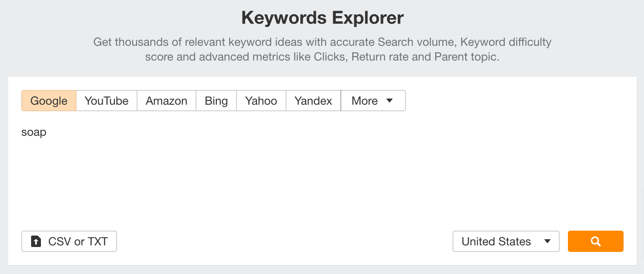Choose Yahoo as the search engine
Image resolution: width=644 pixels, height=274 pixels.
pyautogui.click(x=261, y=101)
